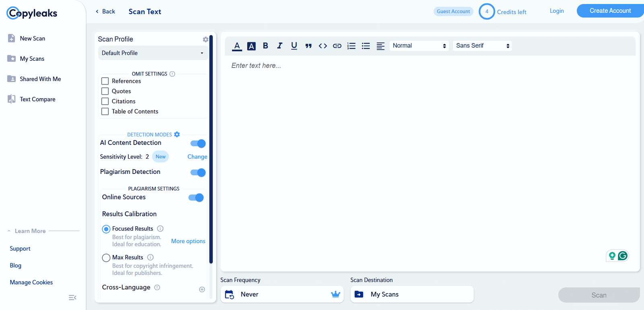
Task: Check the References omit checkbox
Action: (x=105, y=81)
